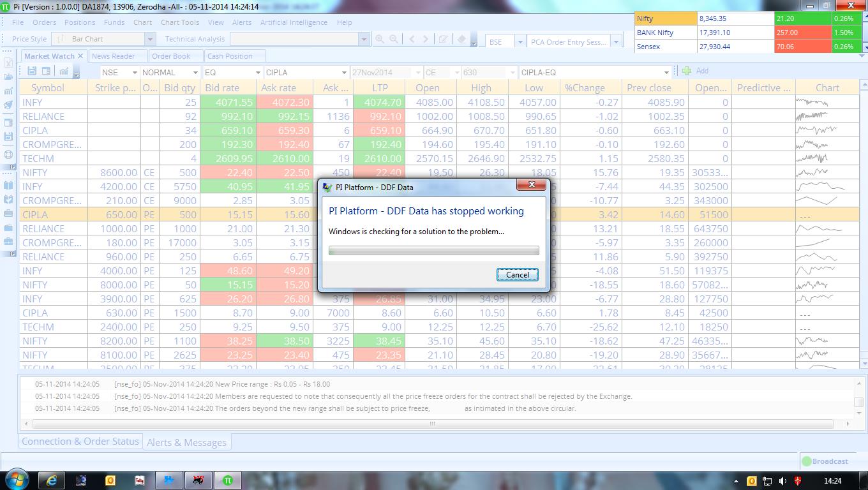868x490 pixels.
Task: Click the first briefcase icon in left sidebar
Action: pyautogui.click(x=8, y=213)
